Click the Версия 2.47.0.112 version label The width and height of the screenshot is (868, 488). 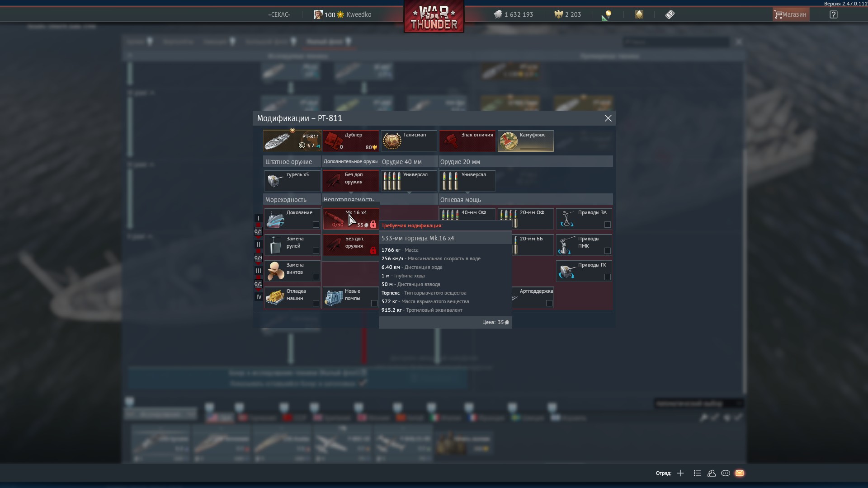845,4
